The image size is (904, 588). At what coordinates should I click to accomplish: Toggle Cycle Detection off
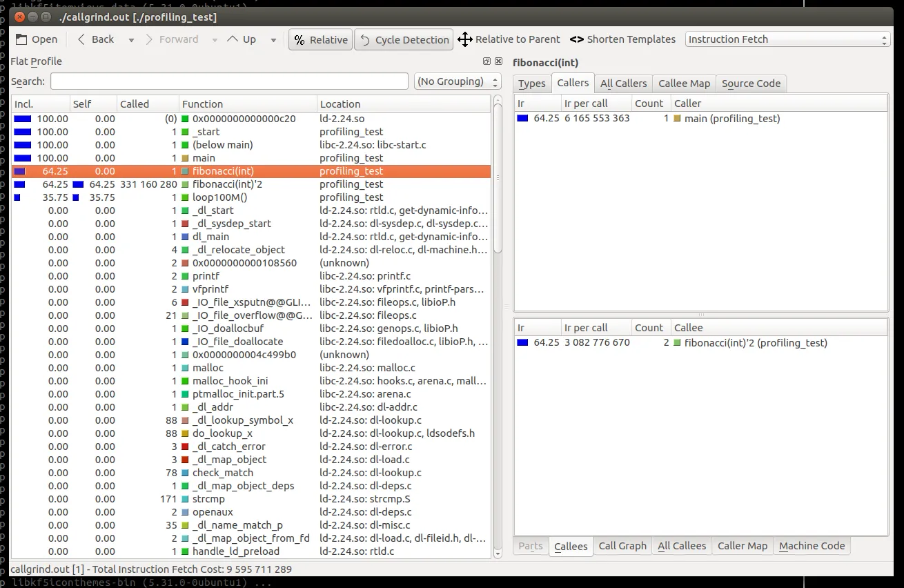click(404, 40)
